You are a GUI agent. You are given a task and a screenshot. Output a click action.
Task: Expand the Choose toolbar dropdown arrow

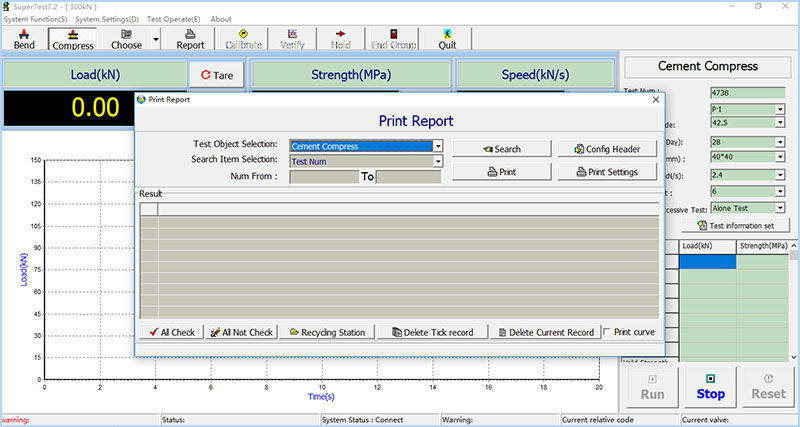pyautogui.click(x=157, y=40)
